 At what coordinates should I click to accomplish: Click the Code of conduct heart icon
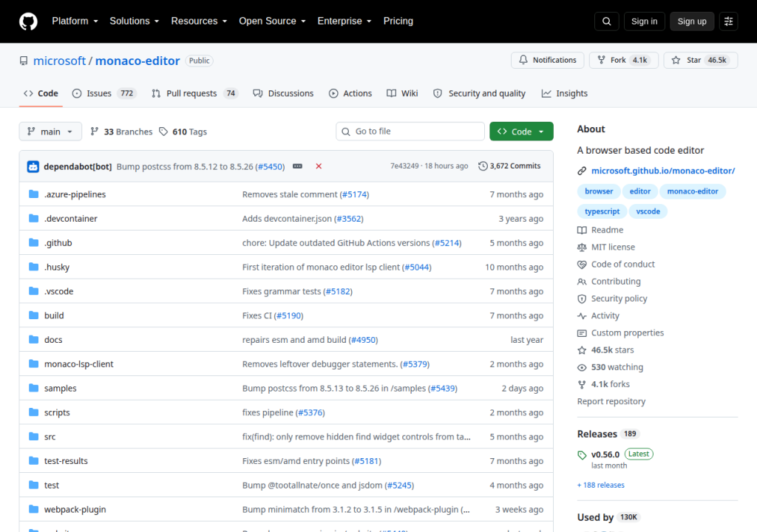582,265
